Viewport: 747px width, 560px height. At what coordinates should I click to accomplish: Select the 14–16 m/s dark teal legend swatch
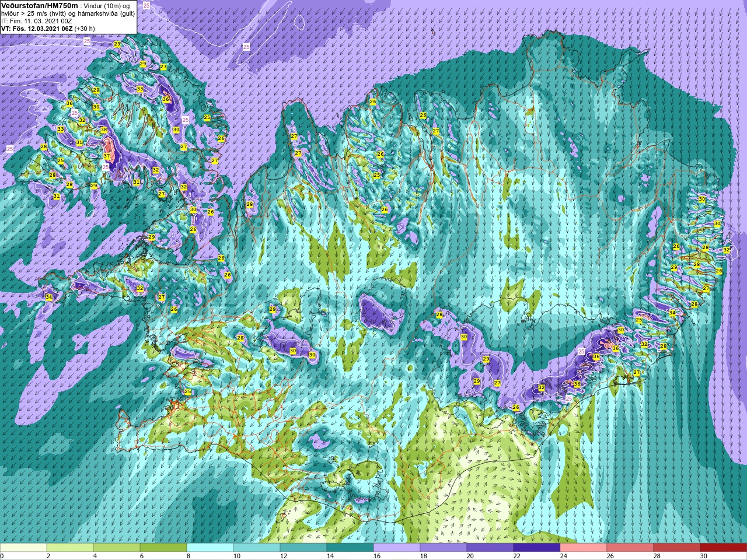(350, 548)
